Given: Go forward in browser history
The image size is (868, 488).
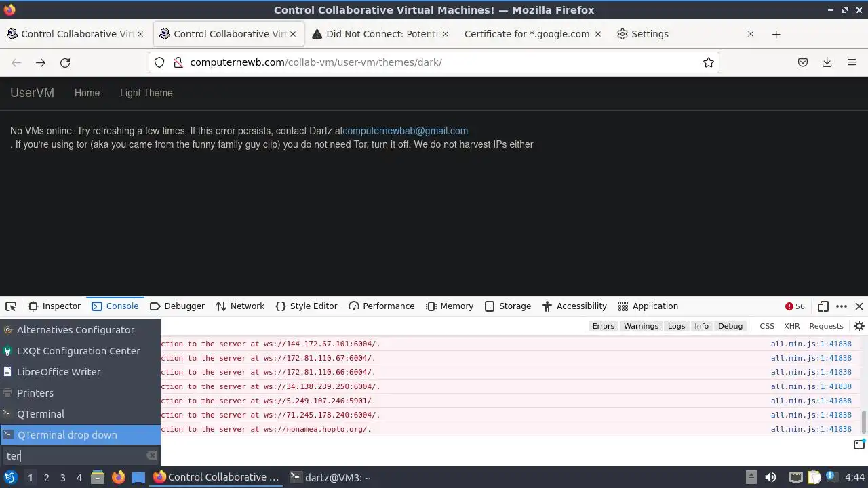Looking at the screenshot, I should point(41,62).
